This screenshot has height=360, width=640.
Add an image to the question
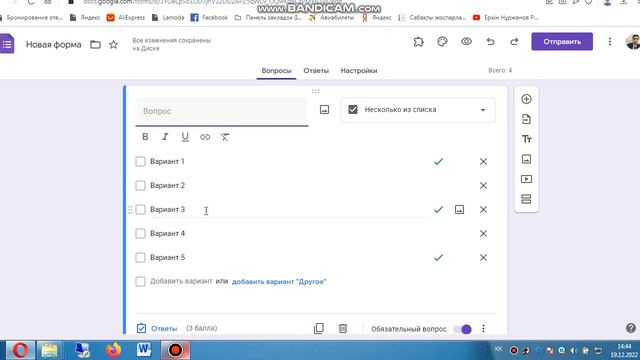click(324, 109)
